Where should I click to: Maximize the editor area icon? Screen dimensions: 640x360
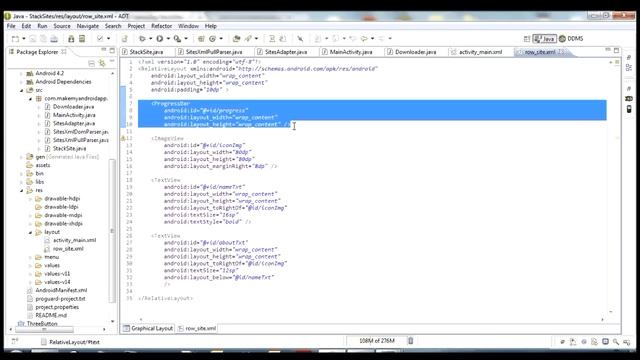[x=616, y=50]
